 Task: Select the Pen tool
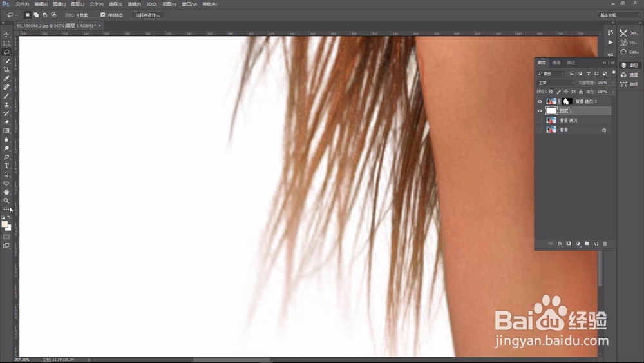(x=6, y=157)
